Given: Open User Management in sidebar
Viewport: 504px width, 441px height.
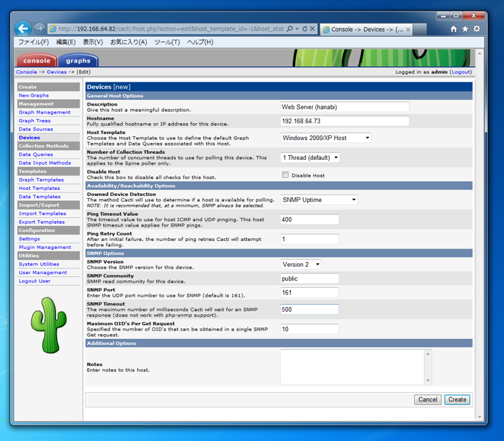Looking at the screenshot, I should coord(43,272).
